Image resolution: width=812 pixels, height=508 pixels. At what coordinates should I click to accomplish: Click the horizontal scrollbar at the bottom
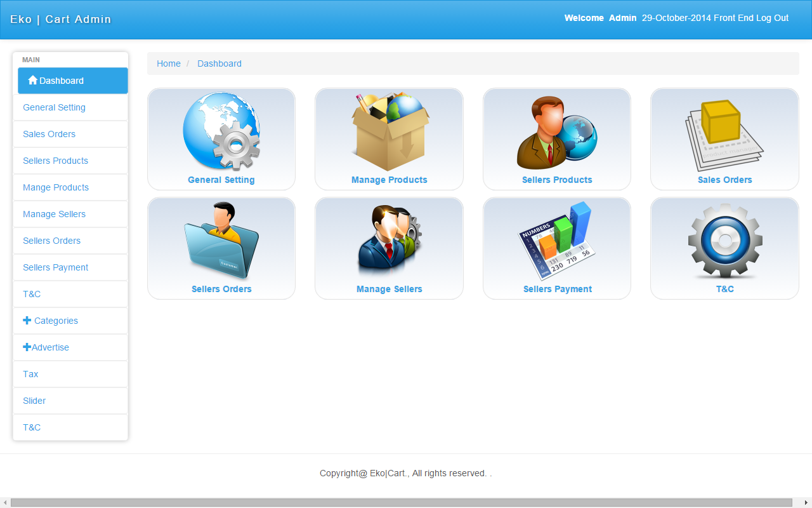[x=401, y=502]
